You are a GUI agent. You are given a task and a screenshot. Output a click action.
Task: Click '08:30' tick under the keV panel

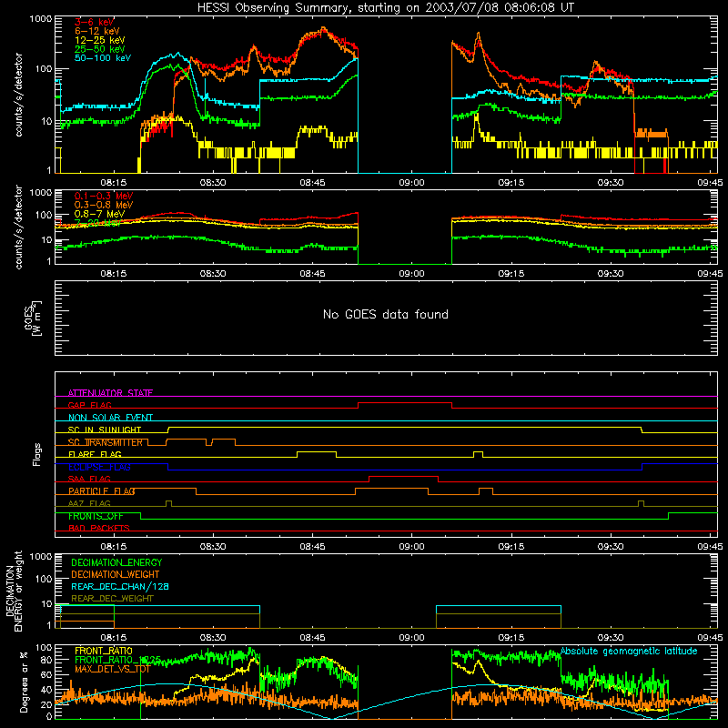pyautogui.click(x=213, y=183)
